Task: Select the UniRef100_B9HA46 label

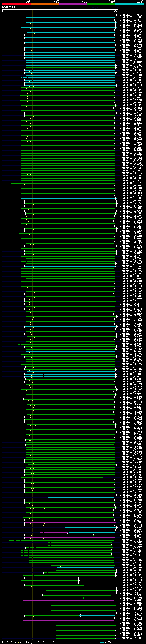Action: (x=131, y=60)
